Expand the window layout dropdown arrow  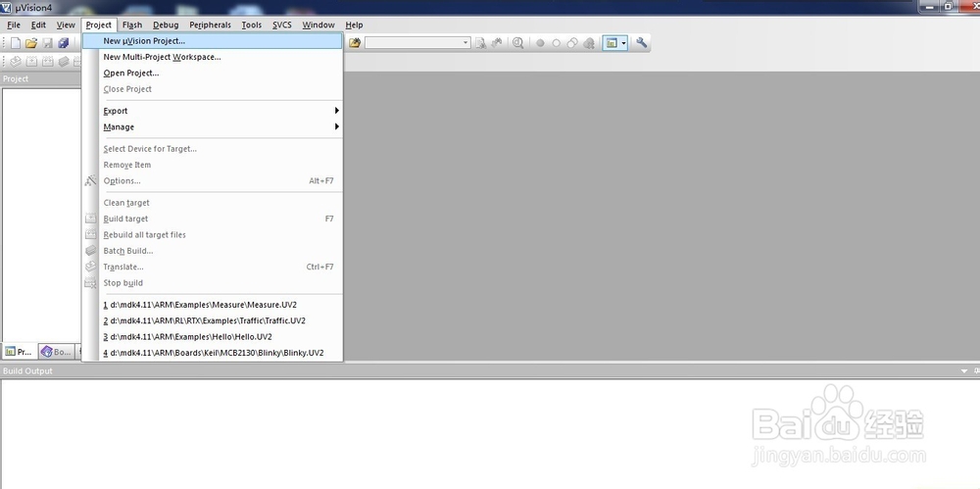pos(623,42)
